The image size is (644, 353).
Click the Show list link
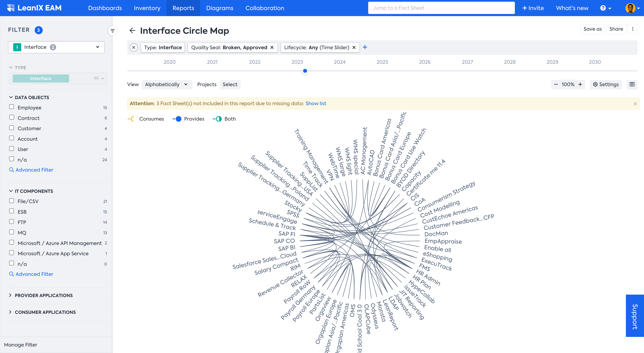pyautogui.click(x=316, y=103)
